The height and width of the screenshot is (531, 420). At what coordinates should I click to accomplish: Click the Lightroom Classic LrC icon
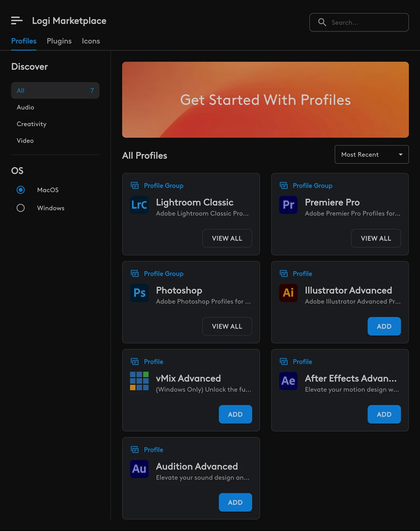pyautogui.click(x=139, y=205)
